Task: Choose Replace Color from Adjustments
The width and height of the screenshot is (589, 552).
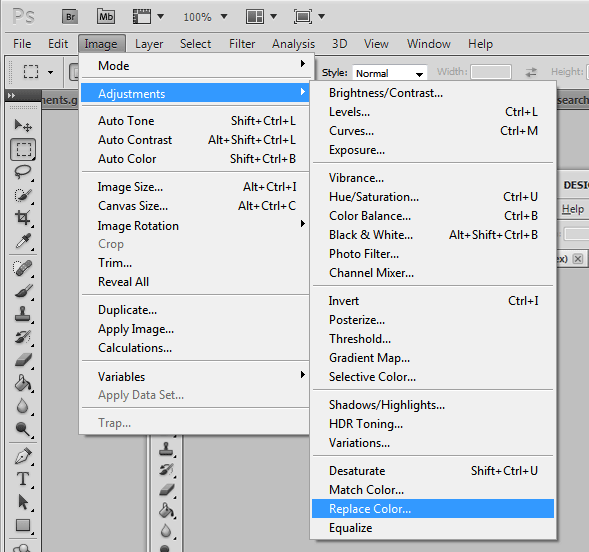Action: (433, 509)
